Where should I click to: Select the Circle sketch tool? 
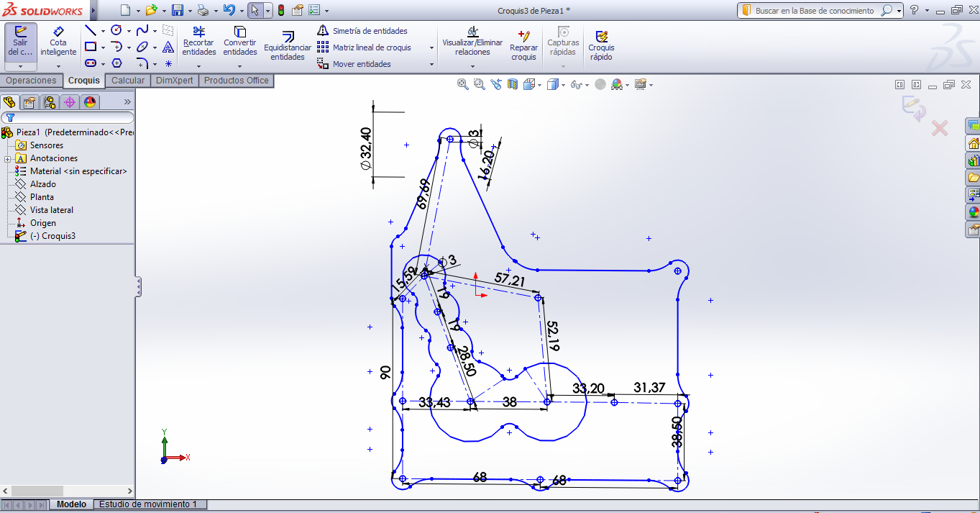click(x=116, y=30)
